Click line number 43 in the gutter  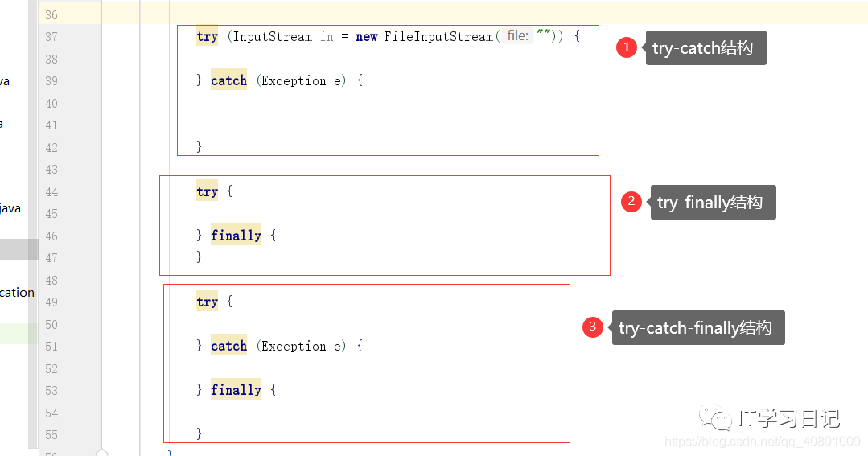(x=51, y=170)
